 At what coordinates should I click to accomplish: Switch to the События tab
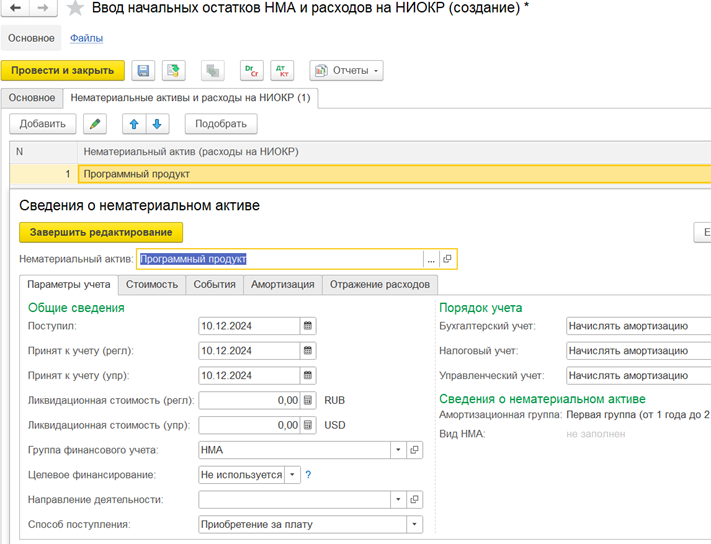click(x=214, y=285)
